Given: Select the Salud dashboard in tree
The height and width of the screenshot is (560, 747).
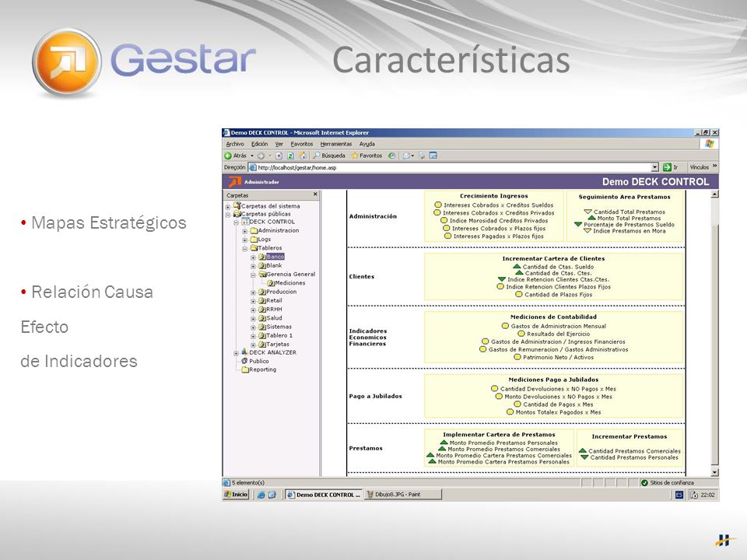Looking at the screenshot, I should (x=274, y=318).
